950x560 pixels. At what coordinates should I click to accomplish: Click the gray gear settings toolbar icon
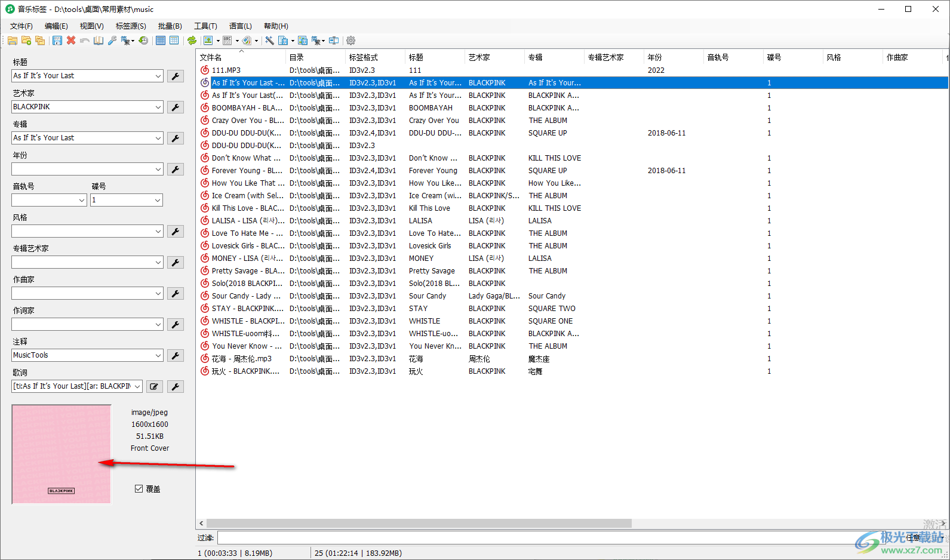point(351,41)
